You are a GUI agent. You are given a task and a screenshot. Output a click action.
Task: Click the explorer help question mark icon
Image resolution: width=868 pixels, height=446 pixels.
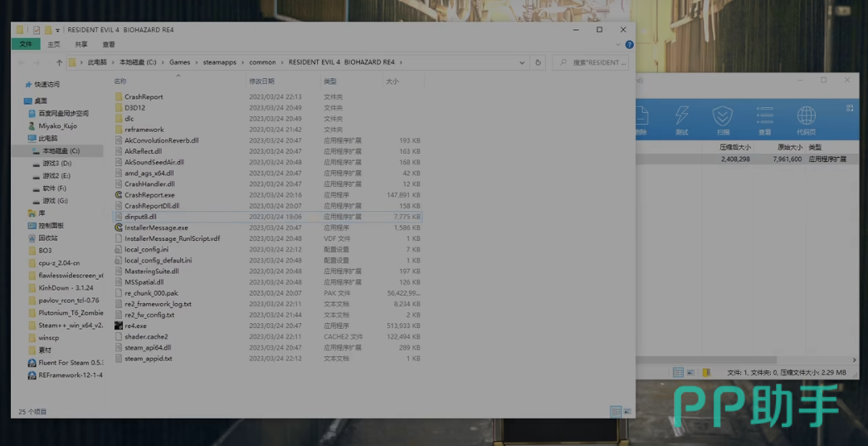629,45
